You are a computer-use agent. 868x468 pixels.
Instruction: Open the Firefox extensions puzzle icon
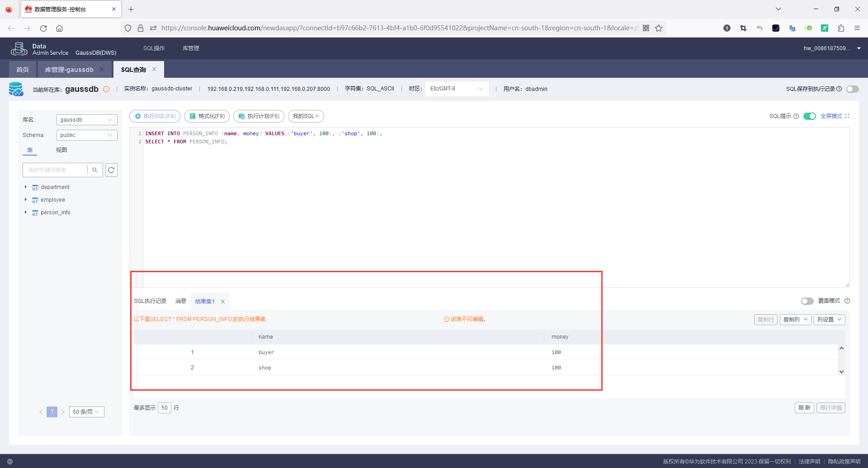click(841, 28)
